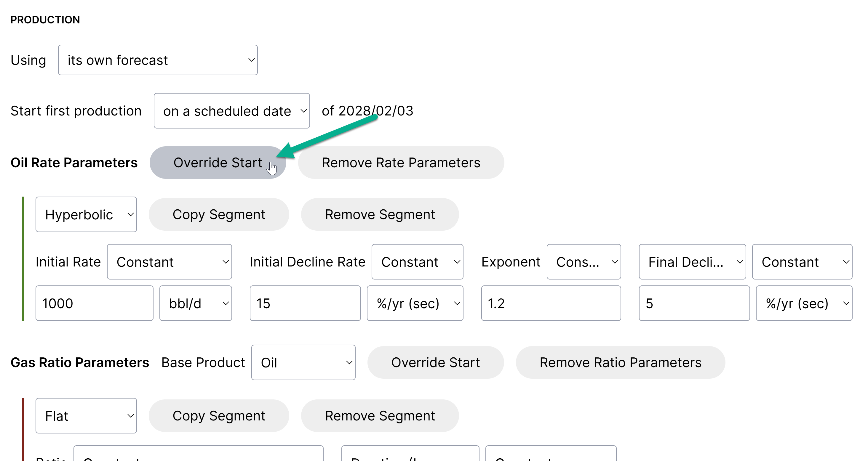This screenshot has height=461, width=868.
Task: Open the 'its own forecast' Using dropdown
Action: point(158,60)
